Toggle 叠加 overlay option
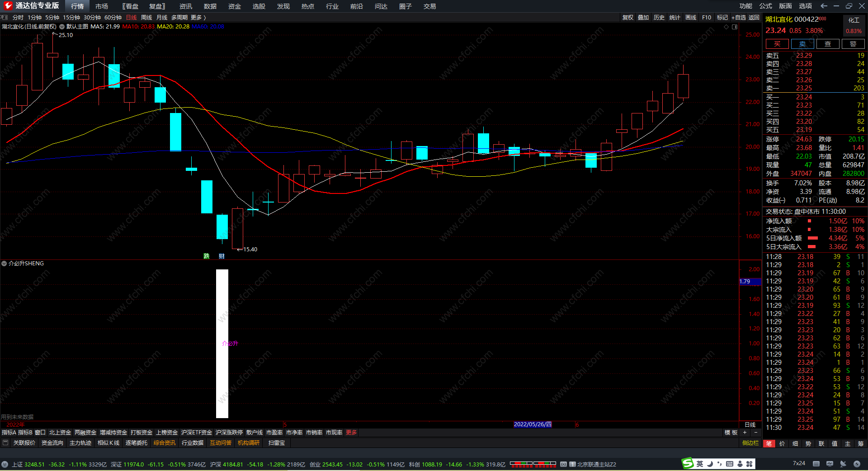 [x=643, y=17]
